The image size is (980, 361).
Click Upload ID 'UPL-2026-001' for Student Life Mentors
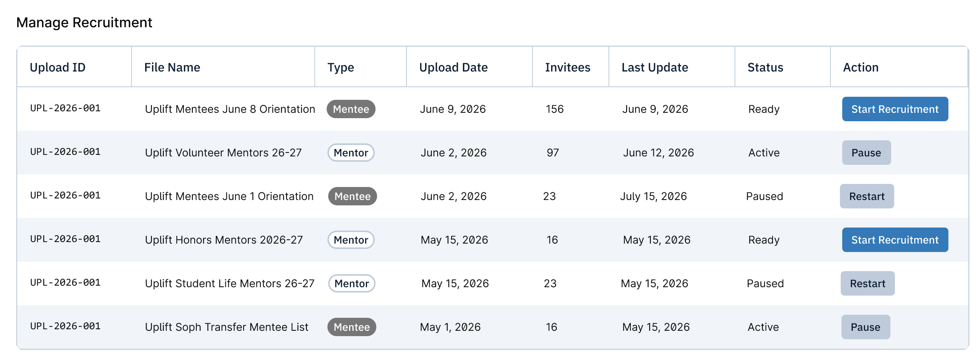click(x=65, y=283)
